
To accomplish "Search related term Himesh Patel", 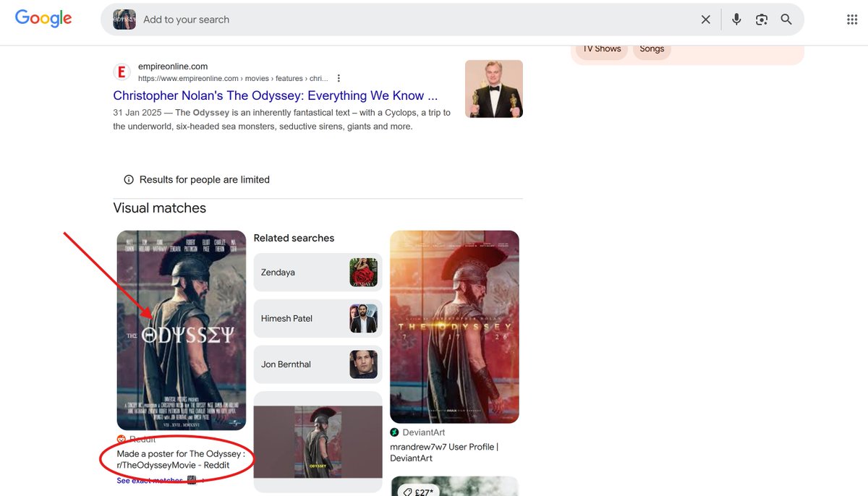I will click(318, 318).
